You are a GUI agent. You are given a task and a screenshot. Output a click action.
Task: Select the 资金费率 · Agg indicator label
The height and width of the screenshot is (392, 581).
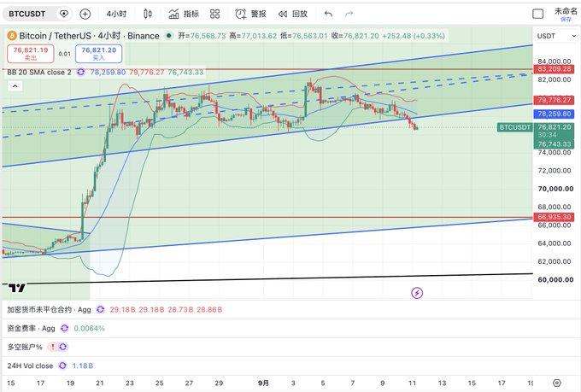(31, 328)
